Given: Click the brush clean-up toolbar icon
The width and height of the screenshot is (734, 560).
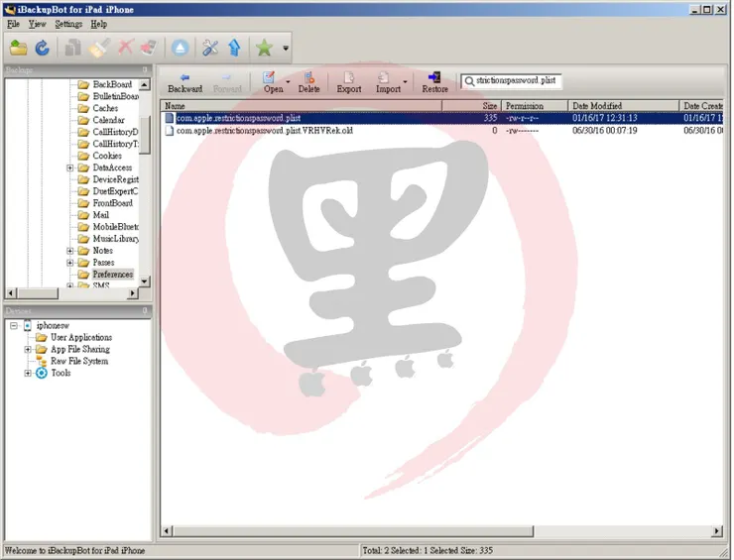Looking at the screenshot, I should point(99,48).
